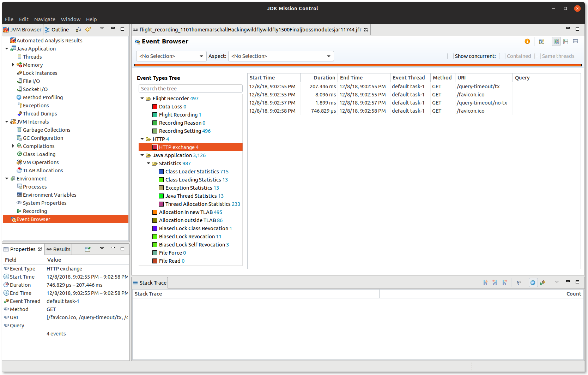Screen dimensions: 588x375
Task: Switch to the Results tab
Action: coord(59,249)
